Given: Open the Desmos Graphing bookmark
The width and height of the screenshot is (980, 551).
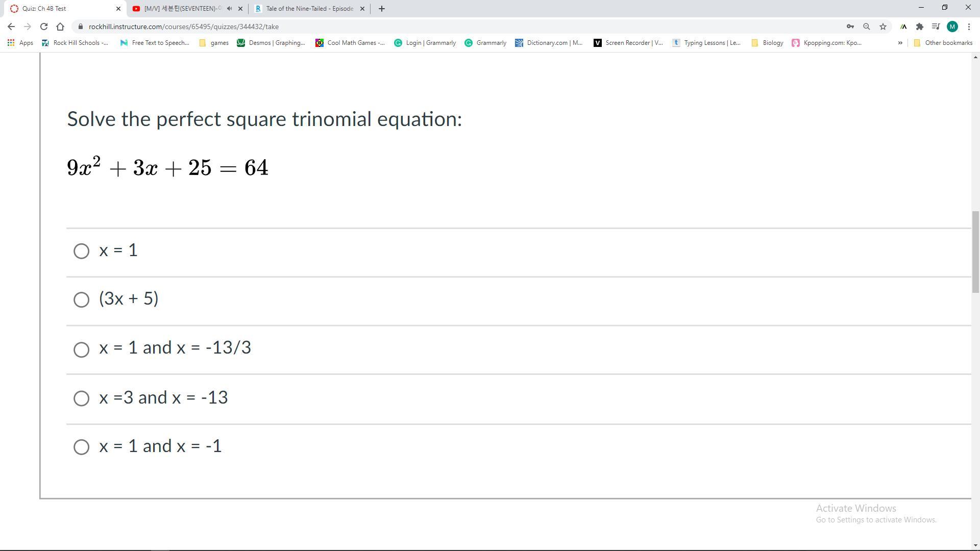Looking at the screenshot, I should 271,43.
